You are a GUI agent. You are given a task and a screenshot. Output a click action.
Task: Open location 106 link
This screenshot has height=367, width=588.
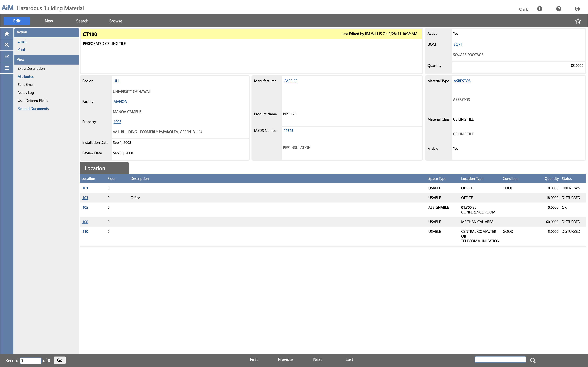pos(85,222)
